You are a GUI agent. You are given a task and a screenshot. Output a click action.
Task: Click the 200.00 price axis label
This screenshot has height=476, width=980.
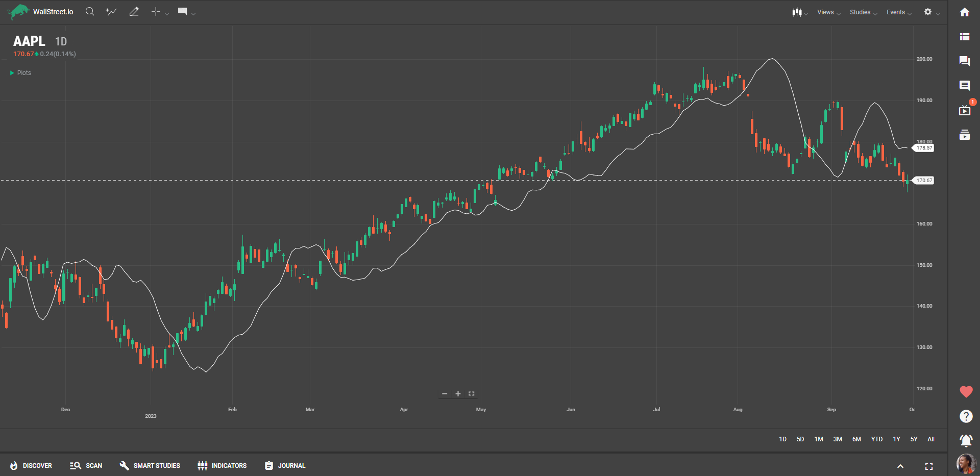[924, 59]
